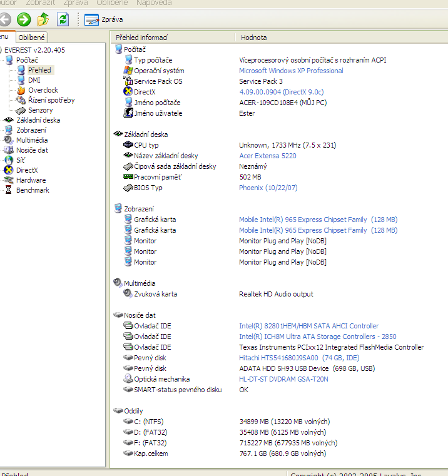
Task: Click Jméno uživatele row icon
Action: tap(128, 113)
